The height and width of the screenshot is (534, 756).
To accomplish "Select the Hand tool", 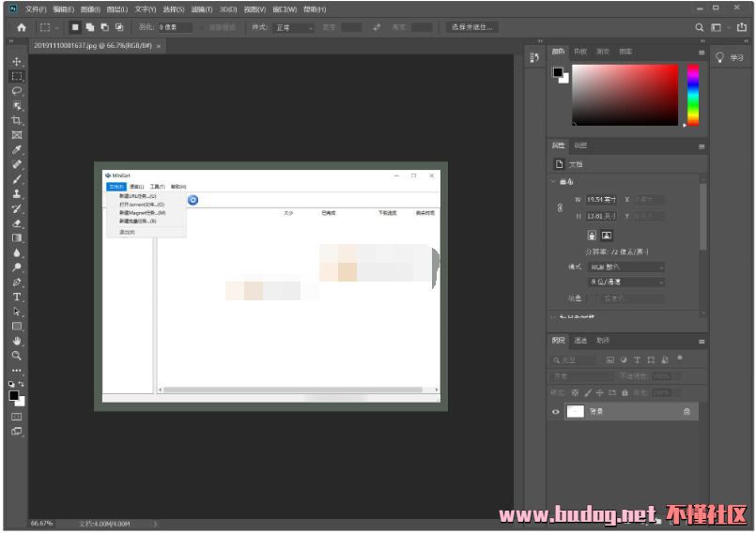I will tap(16, 341).
